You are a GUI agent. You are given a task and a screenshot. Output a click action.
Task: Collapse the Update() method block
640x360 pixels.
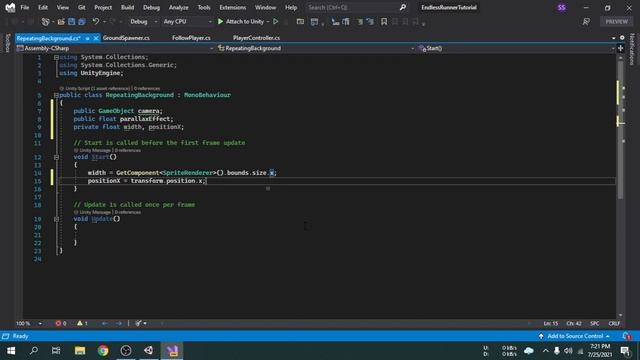[56, 219]
